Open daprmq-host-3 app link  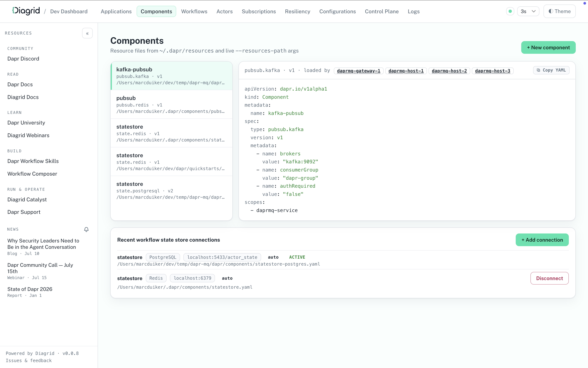click(x=492, y=71)
